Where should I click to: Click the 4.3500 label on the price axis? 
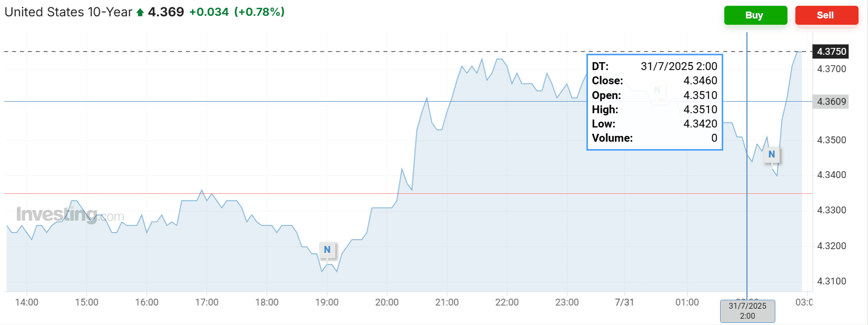(832, 140)
